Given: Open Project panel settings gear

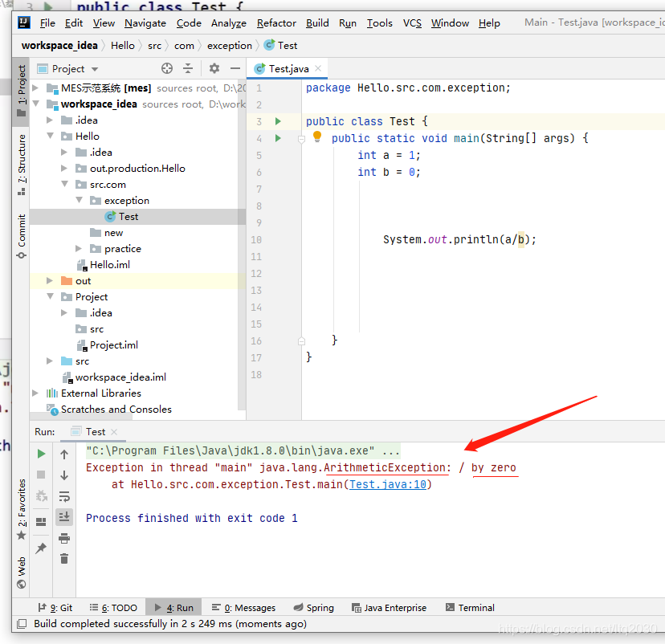Looking at the screenshot, I should (214, 68).
